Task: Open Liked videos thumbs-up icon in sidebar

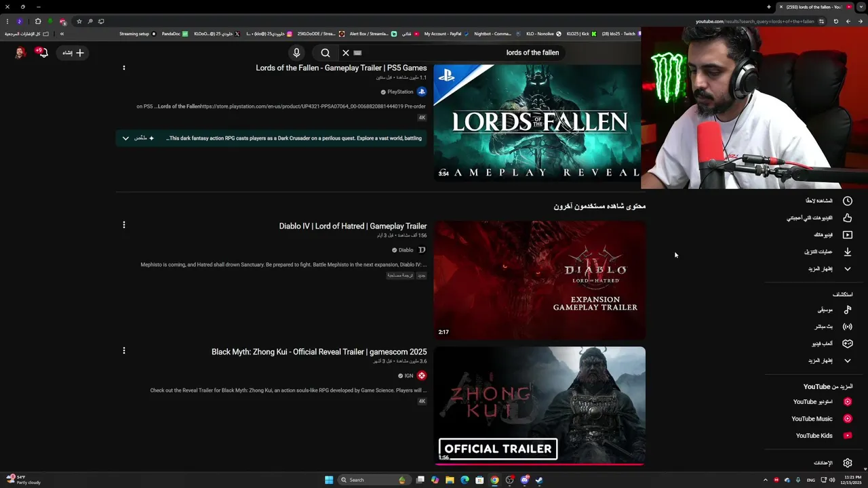Action: click(x=848, y=218)
